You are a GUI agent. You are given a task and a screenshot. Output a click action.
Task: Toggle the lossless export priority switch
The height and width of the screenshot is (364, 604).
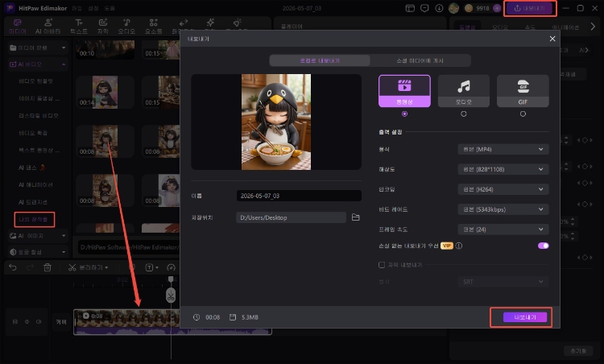[543, 246]
